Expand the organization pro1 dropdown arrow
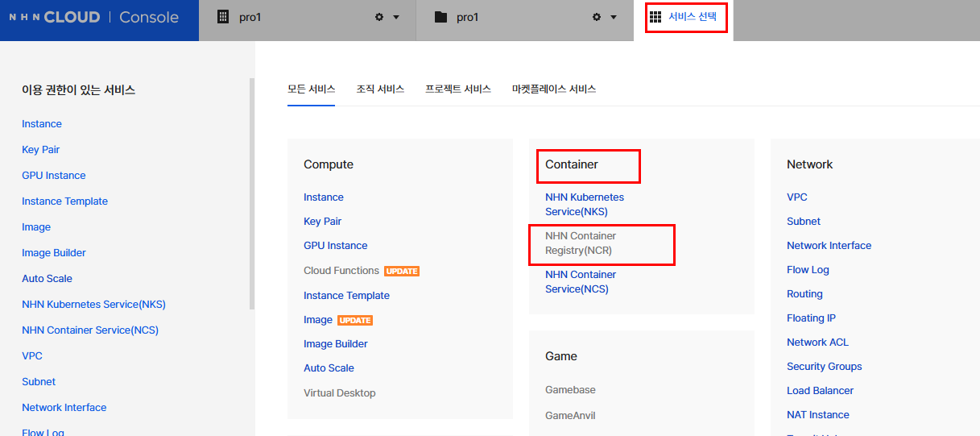This screenshot has width=980, height=436. [x=396, y=18]
